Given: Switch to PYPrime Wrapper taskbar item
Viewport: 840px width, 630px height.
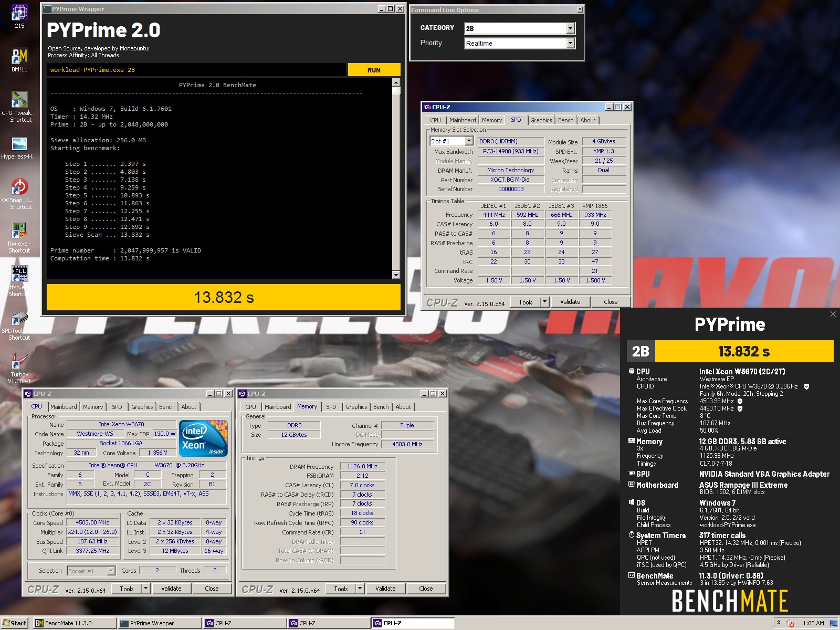Looking at the screenshot, I should (160, 623).
